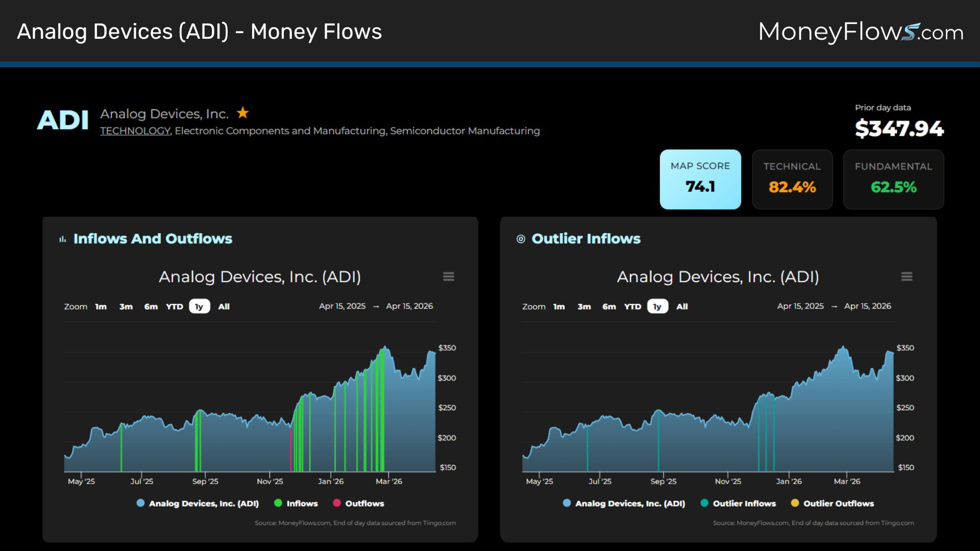The width and height of the screenshot is (980, 551).
Task: Click the ADI ticker symbol logo
Action: [63, 121]
